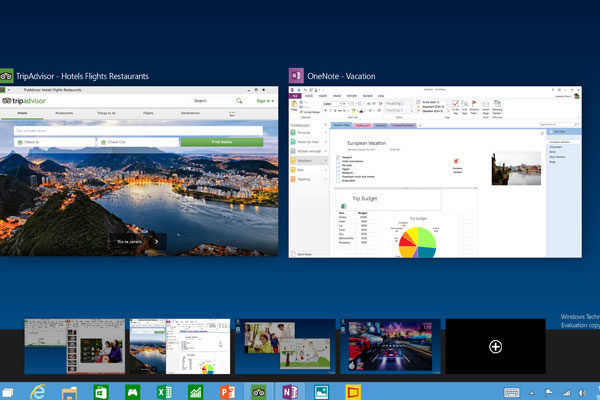Screen dimensions: 600x400
Task: Click Outlook Tasks flag in OneNote ribbon
Action: (x=474, y=107)
